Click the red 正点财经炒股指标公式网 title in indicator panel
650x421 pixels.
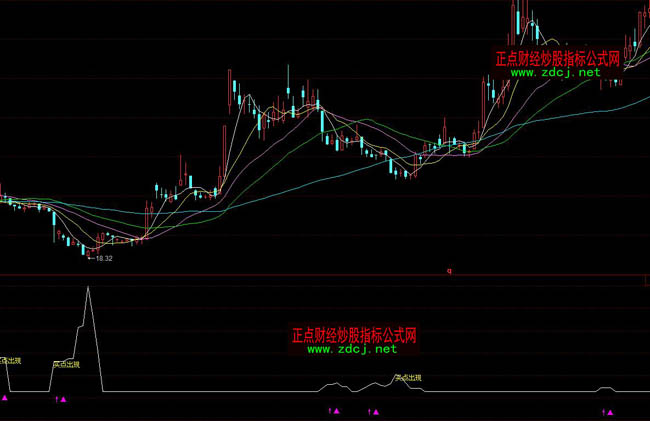coord(352,335)
